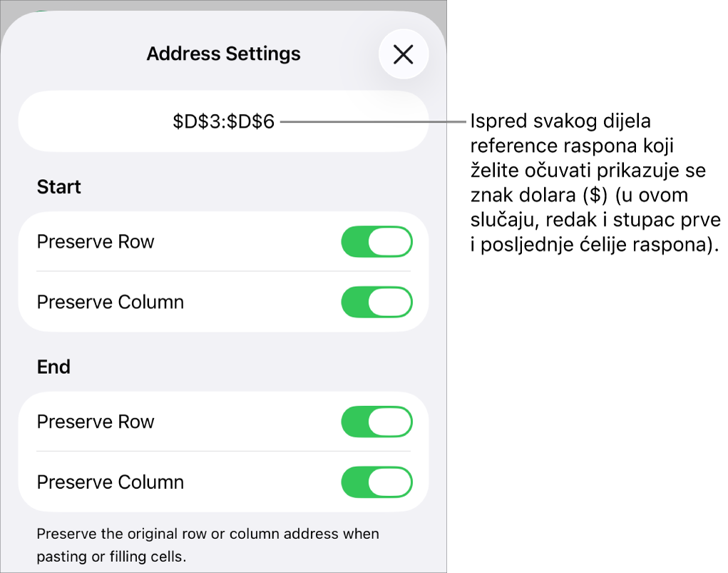Select the $D$3:$D$6 reference field

[x=223, y=121]
